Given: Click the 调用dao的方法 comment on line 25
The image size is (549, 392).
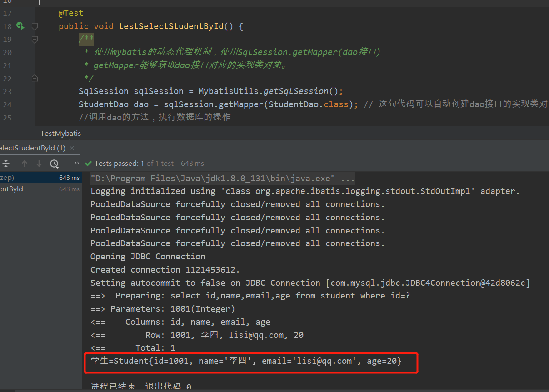Looking at the screenshot, I should pos(155,117).
